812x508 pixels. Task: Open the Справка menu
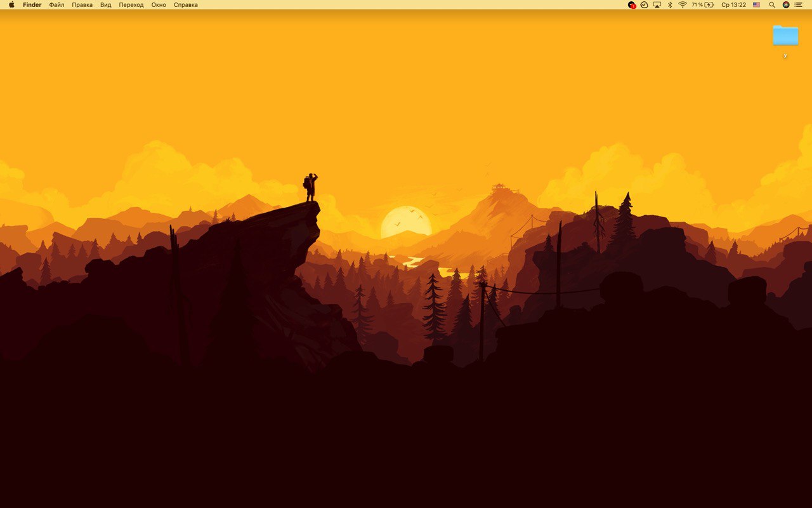tap(186, 4)
